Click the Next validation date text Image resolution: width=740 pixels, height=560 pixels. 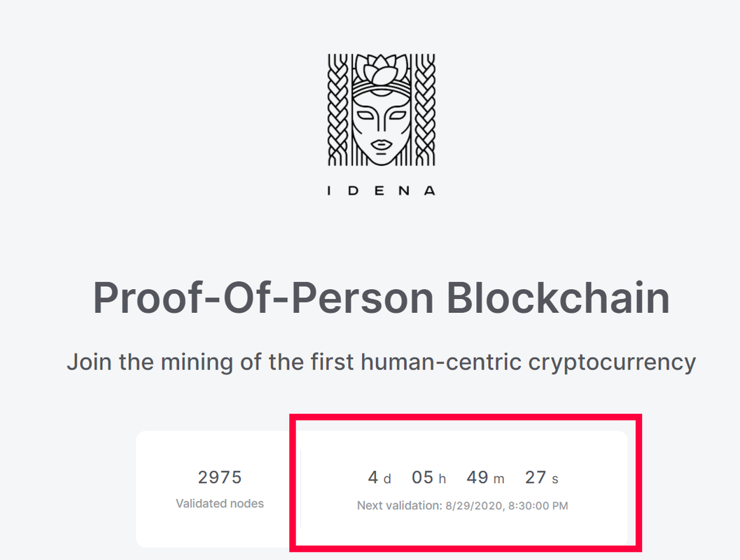tap(463, 505)
